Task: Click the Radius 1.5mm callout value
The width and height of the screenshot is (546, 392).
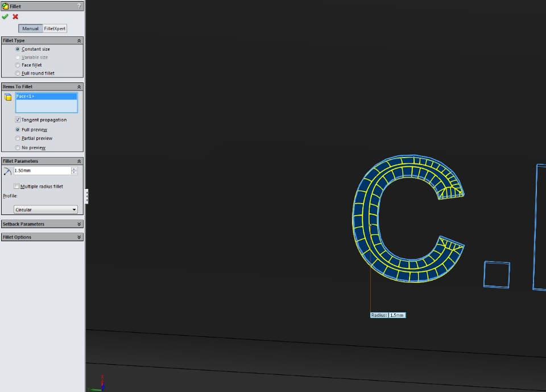Action: [396, 315]
